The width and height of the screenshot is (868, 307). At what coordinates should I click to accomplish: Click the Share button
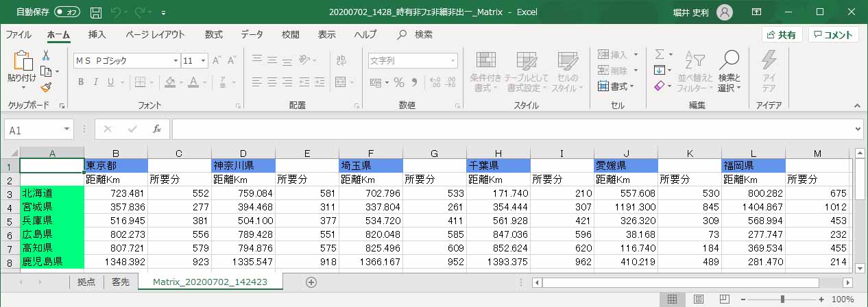[x=782, y=35]
